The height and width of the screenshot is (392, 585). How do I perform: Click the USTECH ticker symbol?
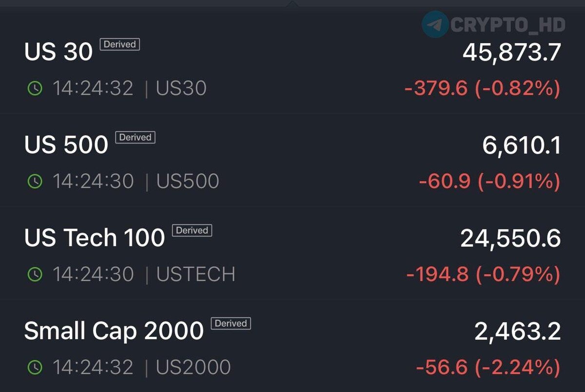196,275
